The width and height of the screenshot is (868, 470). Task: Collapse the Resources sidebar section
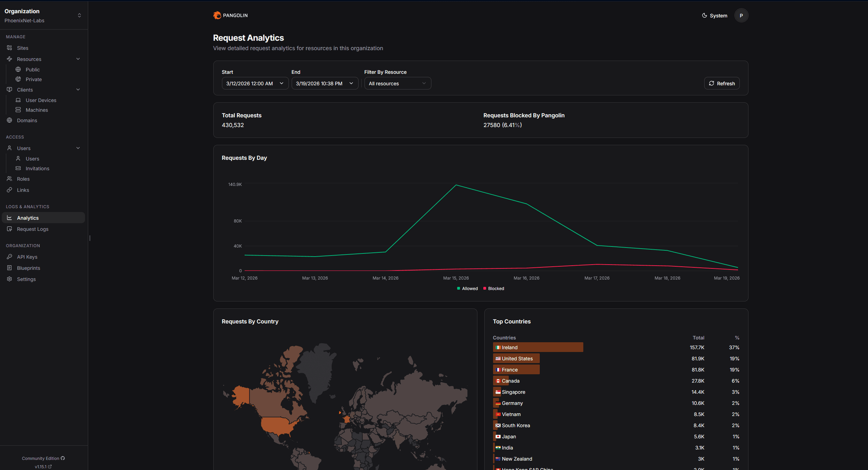78,59
